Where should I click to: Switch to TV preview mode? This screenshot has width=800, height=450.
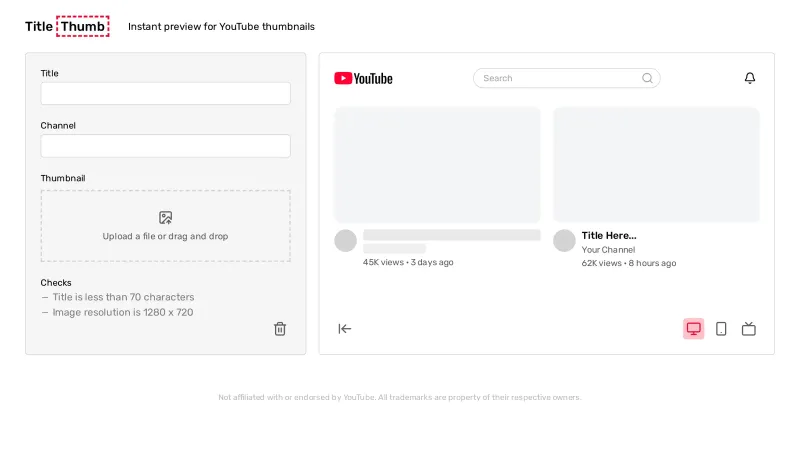click(748, 329)
